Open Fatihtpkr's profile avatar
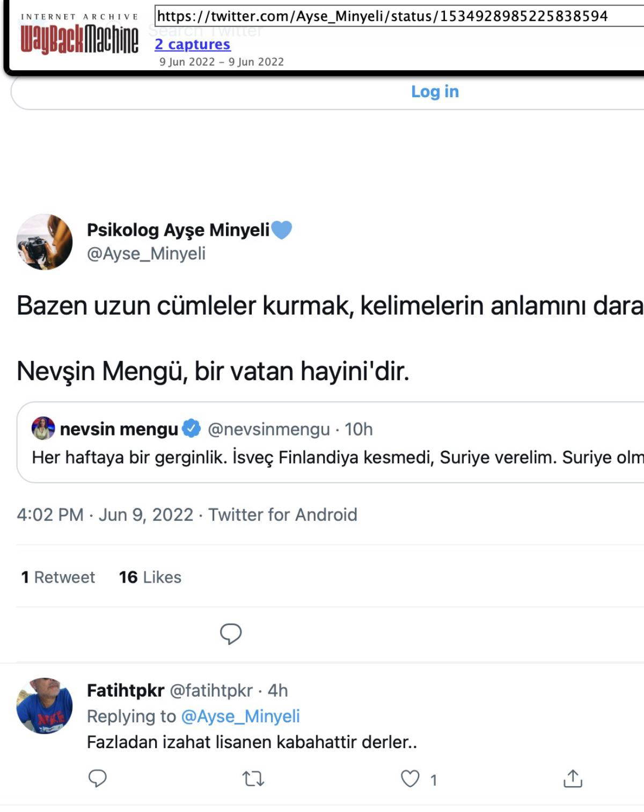644x812 pixels. tap(45, 706)
